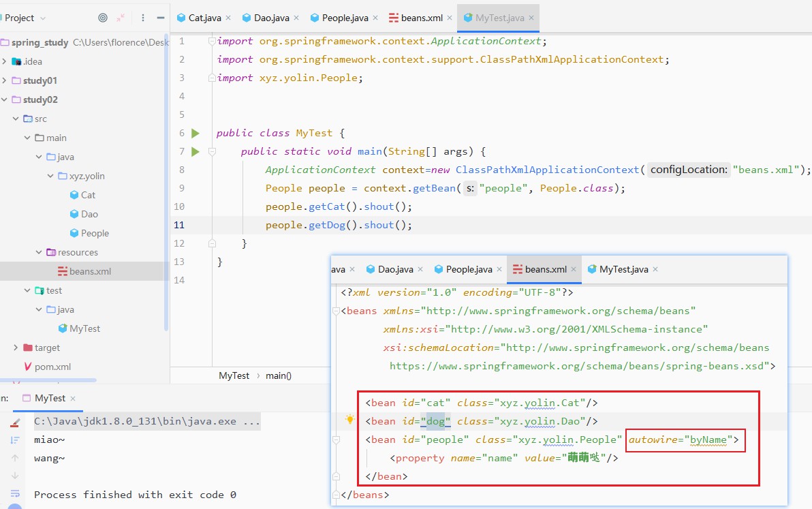Click the main() breadcrumb below the editor

[x=279, y=375]
